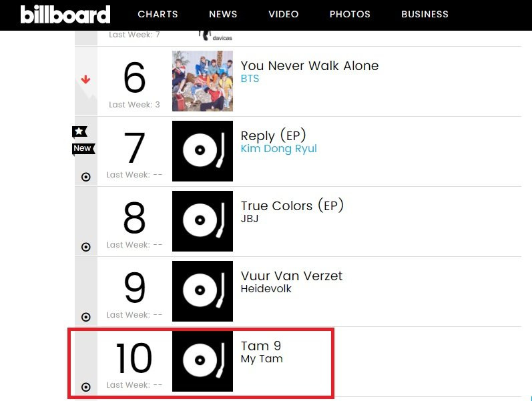The height and width of the screenshot is (401, 532).
Task: Select Photos in the navigation bar
Action: [350, 14]
